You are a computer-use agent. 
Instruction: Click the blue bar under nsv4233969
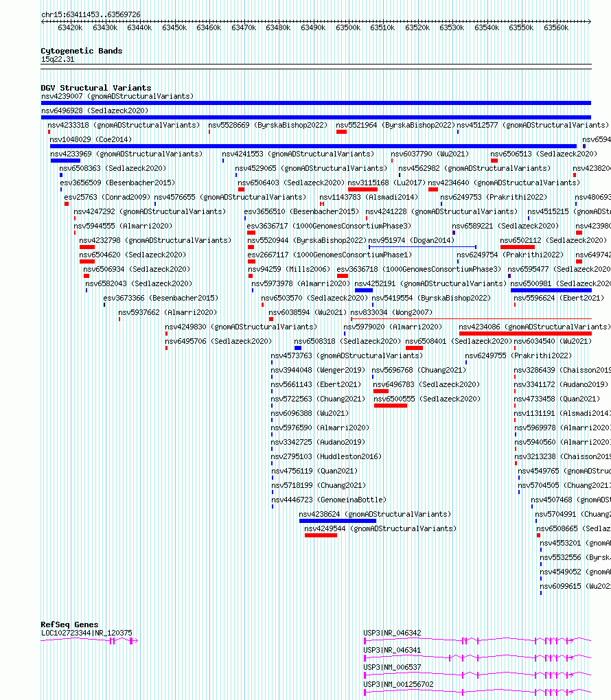[x=66, y=161]
